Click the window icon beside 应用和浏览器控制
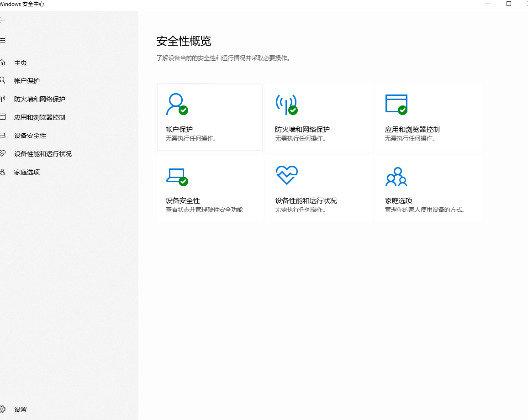 [x=2, y=117]
